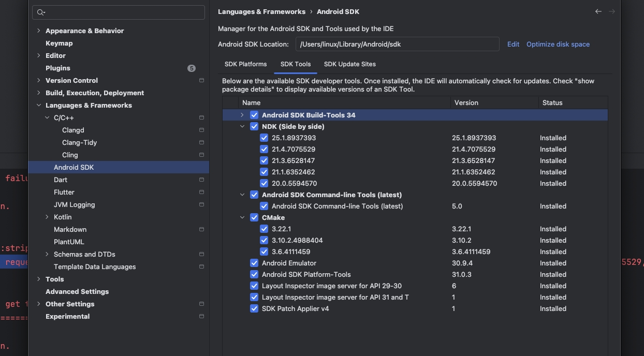Viewport: 644px width, 356px height.
Task: Uncheck Android SDK Platform-Tools
Action: (254, 274)
